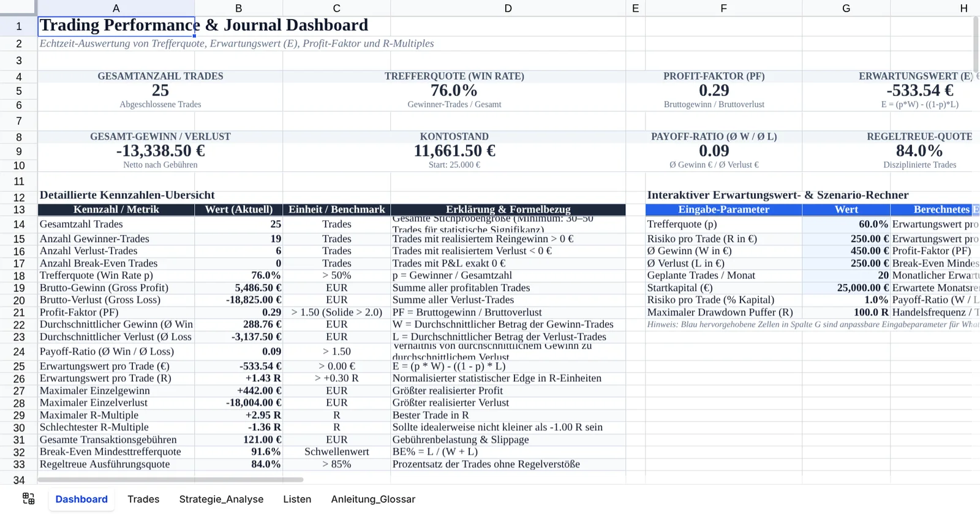This screenshot has height=514, width=980.
Task: Click the Detaillierte Kennzahlen-Übersicht heading
Action: [127, 195]
